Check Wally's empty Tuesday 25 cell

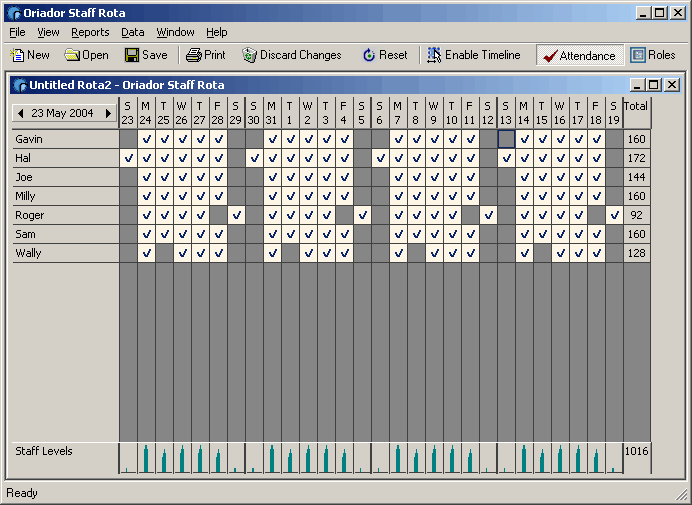[165, 253]
